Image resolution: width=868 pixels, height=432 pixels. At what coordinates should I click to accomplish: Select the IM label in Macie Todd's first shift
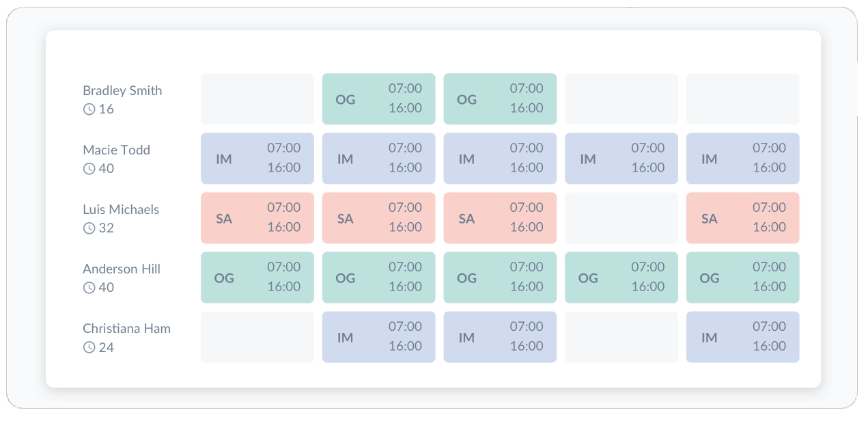(224, 159)
